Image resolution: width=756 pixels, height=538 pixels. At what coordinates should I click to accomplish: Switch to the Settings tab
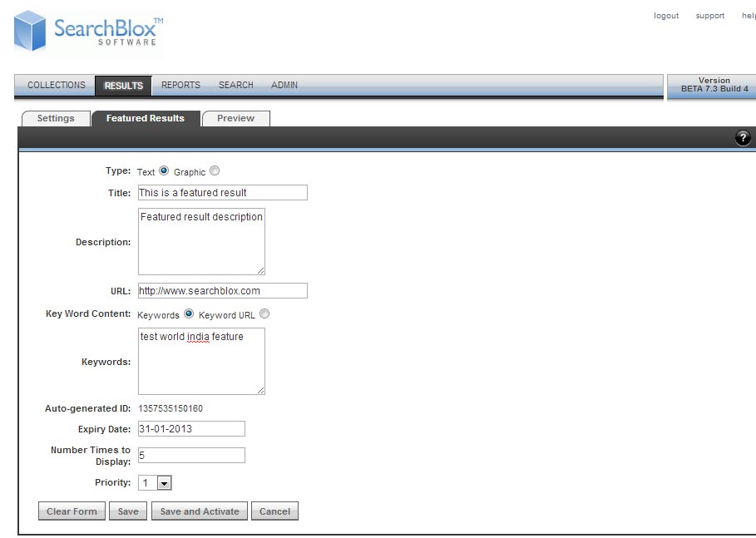[56, 119]
